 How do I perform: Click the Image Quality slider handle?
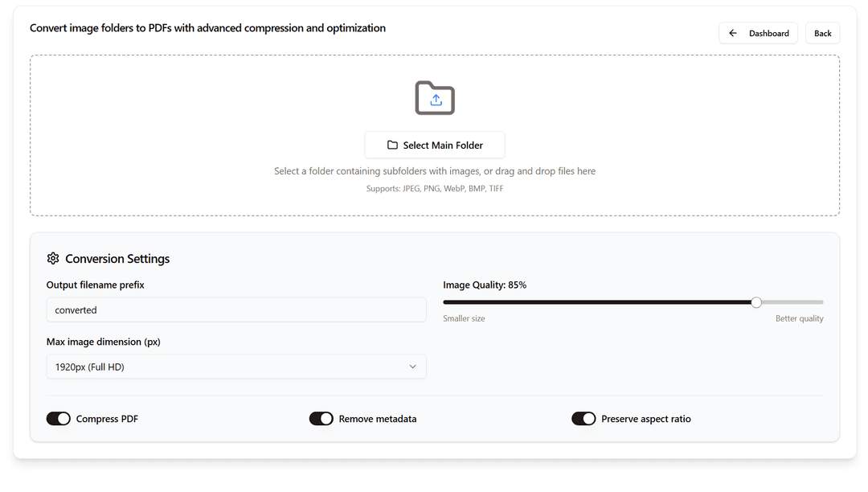756,302
